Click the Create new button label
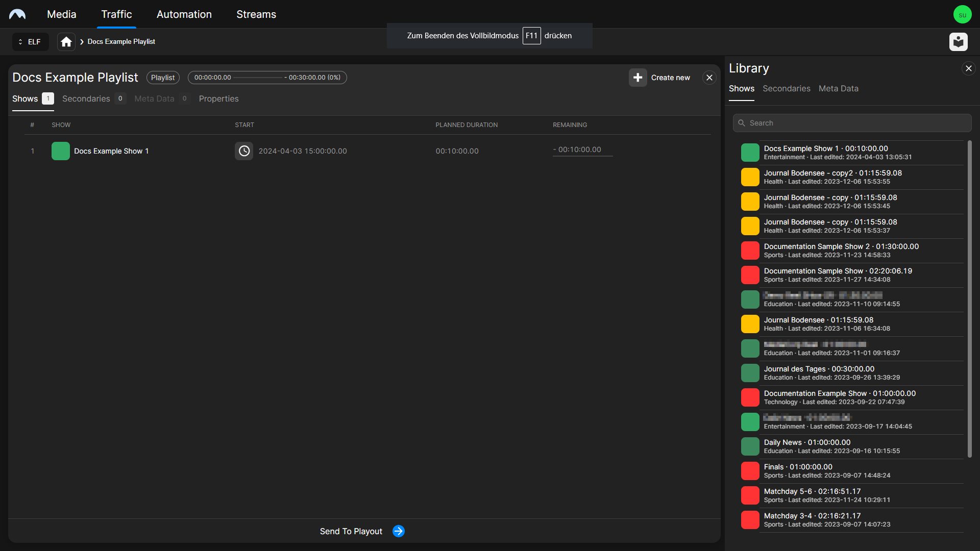The width and height of the screenshot is (980, 551). 670,78
